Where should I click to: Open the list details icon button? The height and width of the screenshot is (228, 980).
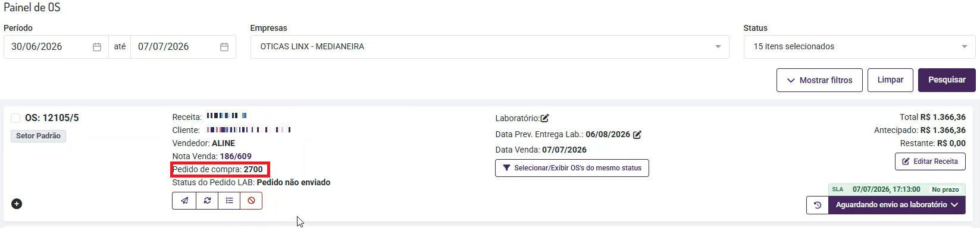(x=229, y=201)
